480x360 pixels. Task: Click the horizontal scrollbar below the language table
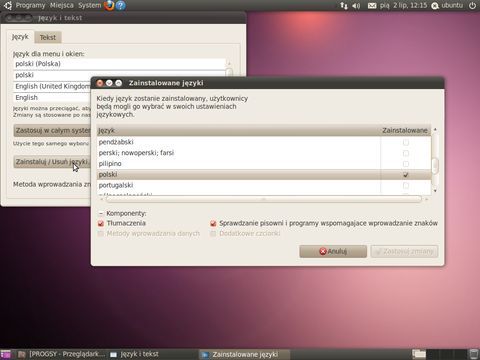(x=263, y=199)
